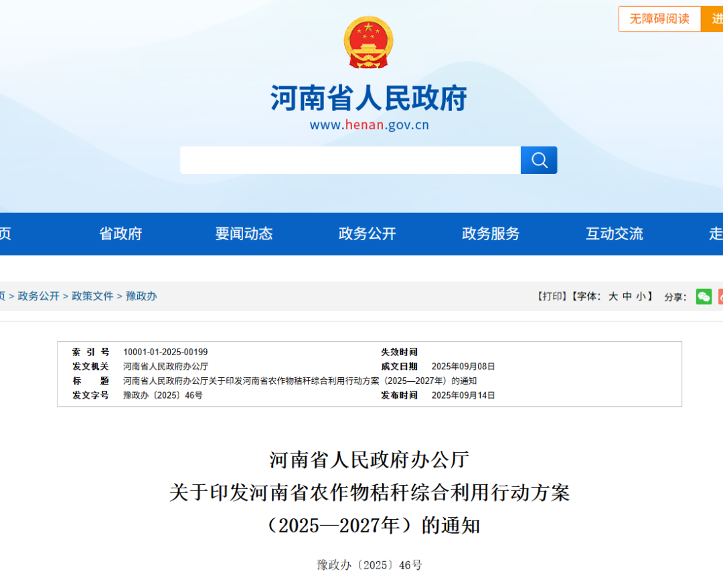Select index number 10001-01-2025-00199

point(165,352)
